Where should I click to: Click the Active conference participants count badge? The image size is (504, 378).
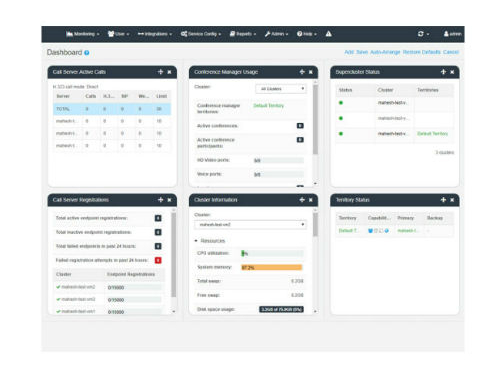[x=300, y=140]
